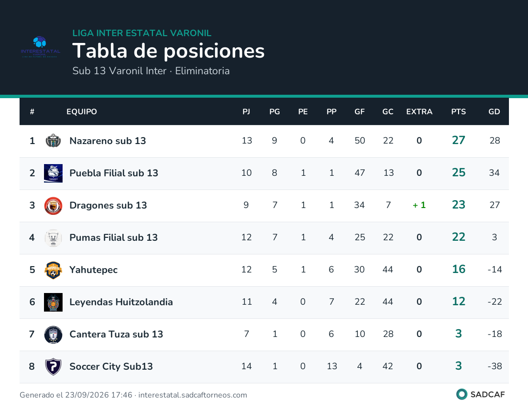Sort by the PTS column header
This screenshot has width=528, height=420.
point(458,112)
